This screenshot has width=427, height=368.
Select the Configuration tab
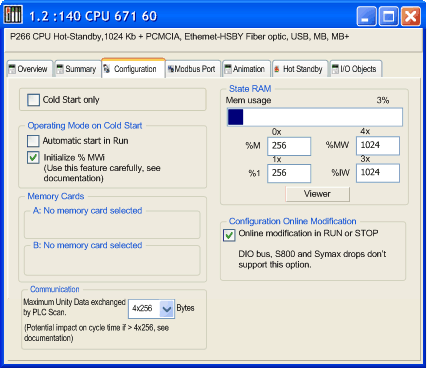pos(133,68)
